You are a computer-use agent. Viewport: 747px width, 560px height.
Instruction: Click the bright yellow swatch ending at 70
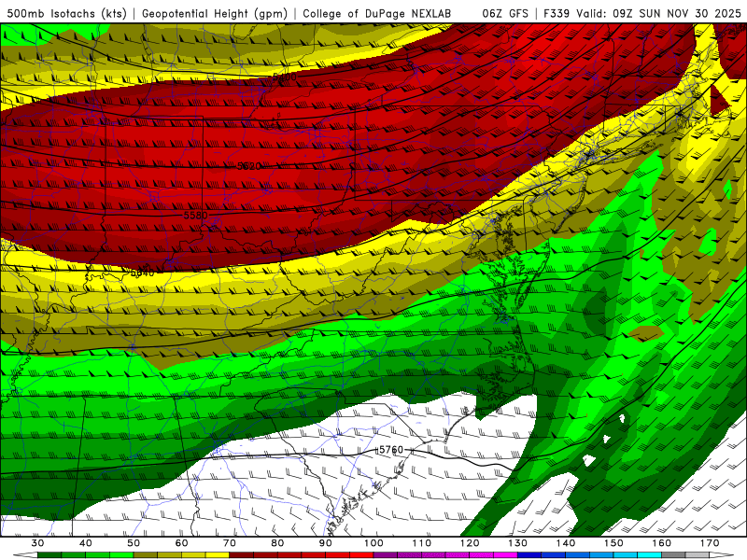[218, 555]
